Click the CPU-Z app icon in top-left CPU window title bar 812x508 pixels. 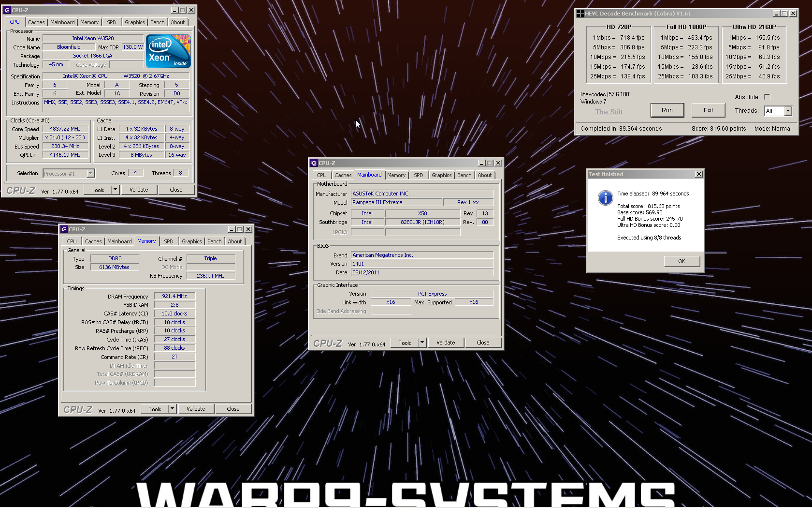pos(7,10)
